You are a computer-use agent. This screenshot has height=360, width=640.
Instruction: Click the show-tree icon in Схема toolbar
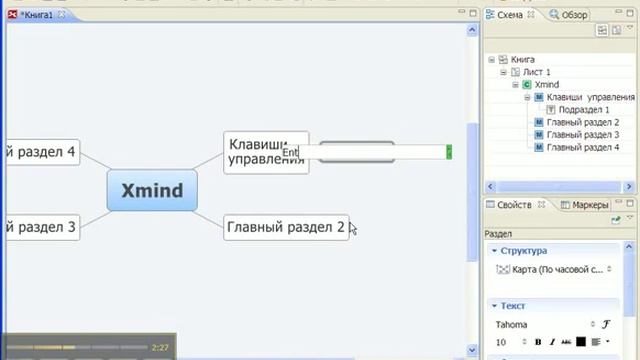602,30
